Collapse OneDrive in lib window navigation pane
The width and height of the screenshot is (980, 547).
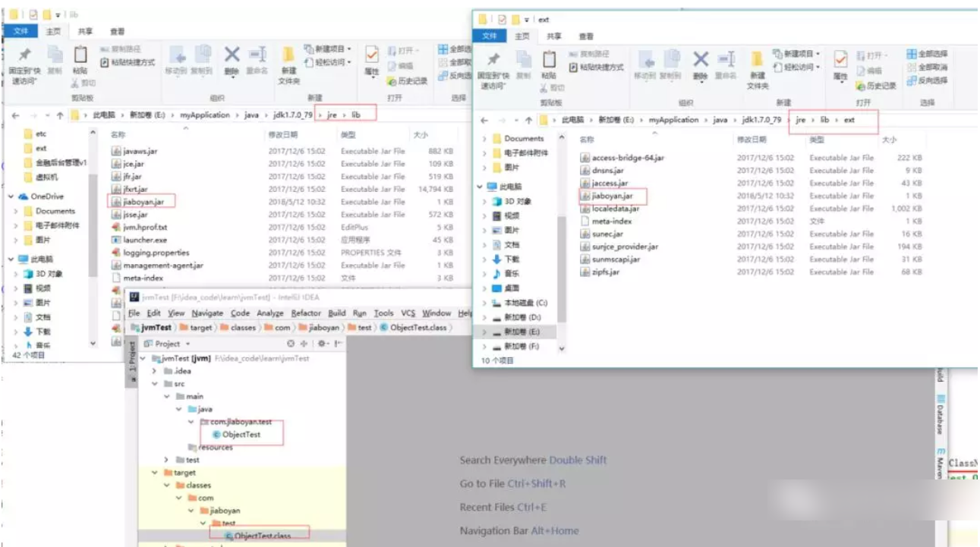click(11, 196)
